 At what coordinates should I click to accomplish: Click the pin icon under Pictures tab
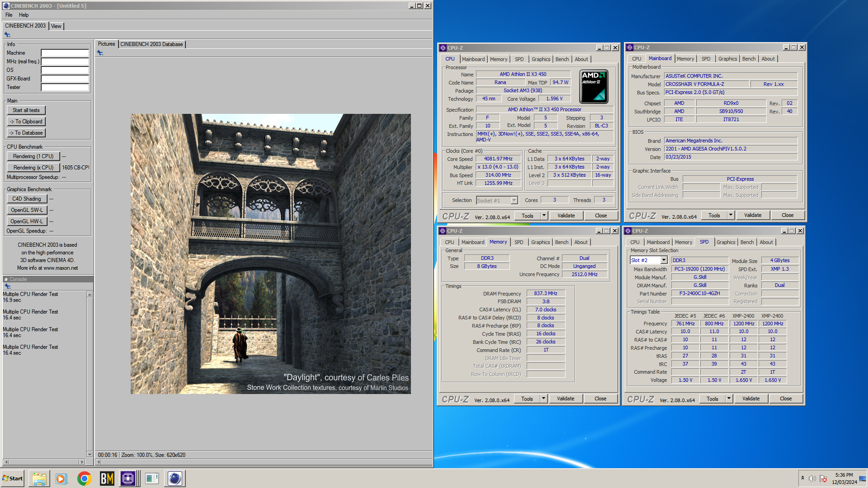100,53
